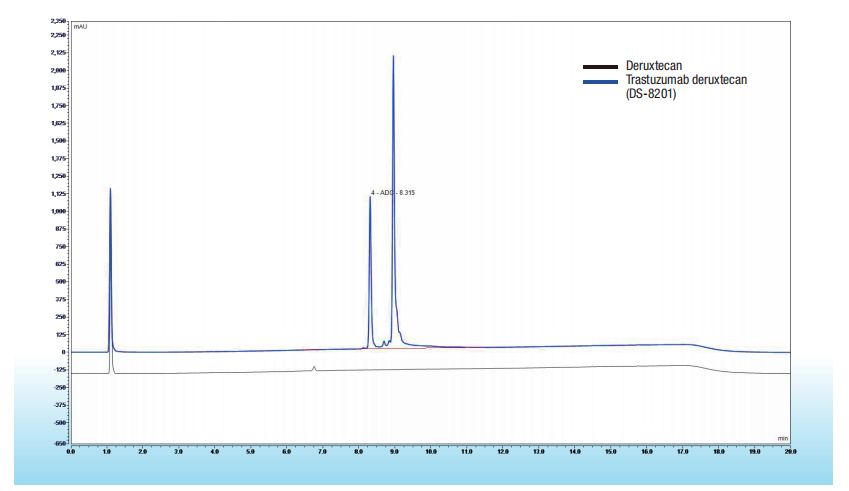Click the (DS-8201) legend text
The image size is (849, 491).
[651, 92]
